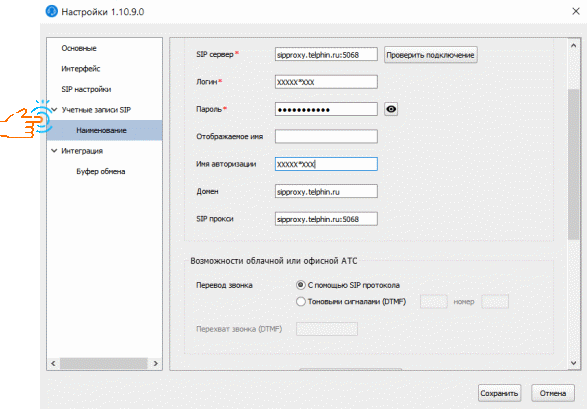The image size is (587, 409).
Task: Select 'Буфер обмена' under Интеграция
Action: coord(101,171)
